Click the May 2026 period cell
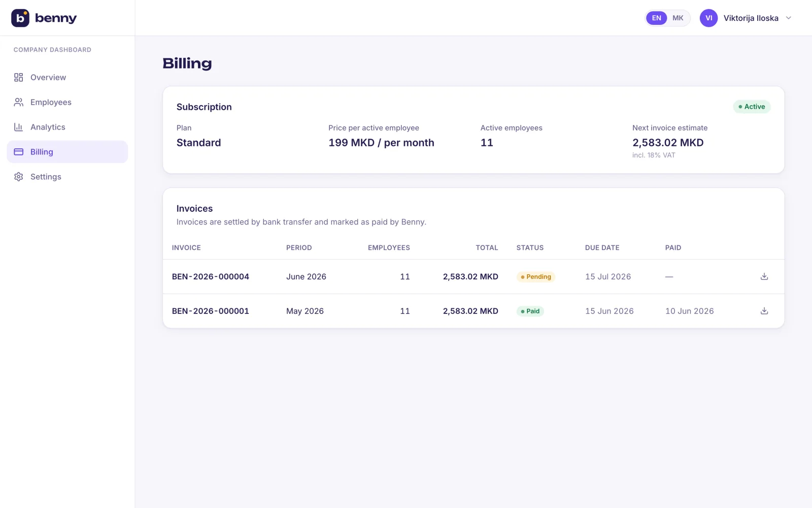 (x=305, y=311)
